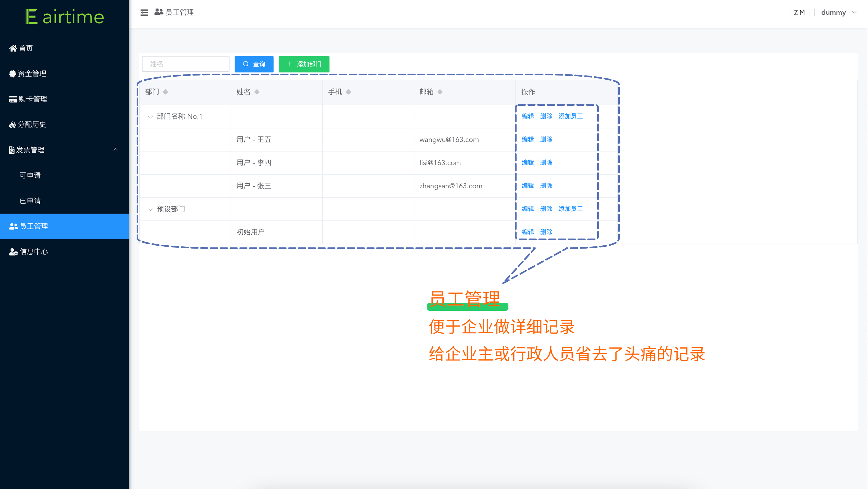Sort table by 手机 column arrows
The width and height of the screenshot is (868, 489).
348,92
